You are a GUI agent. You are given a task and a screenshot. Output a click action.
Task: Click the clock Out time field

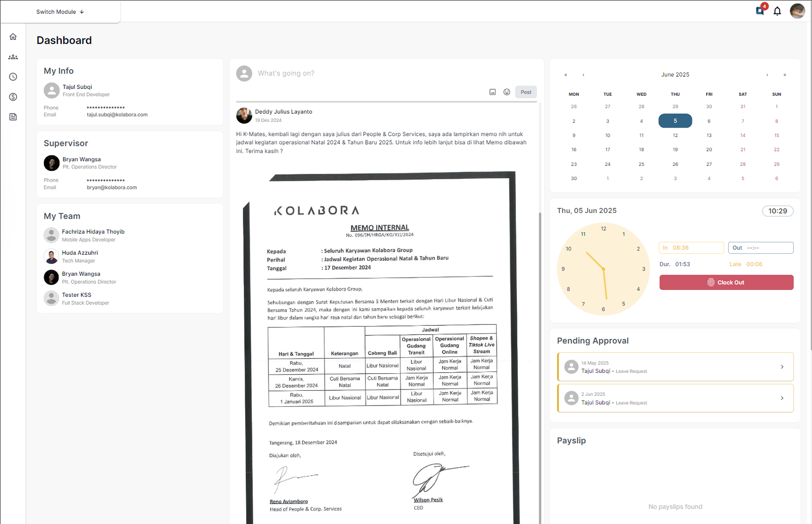(x=761, y=248)
